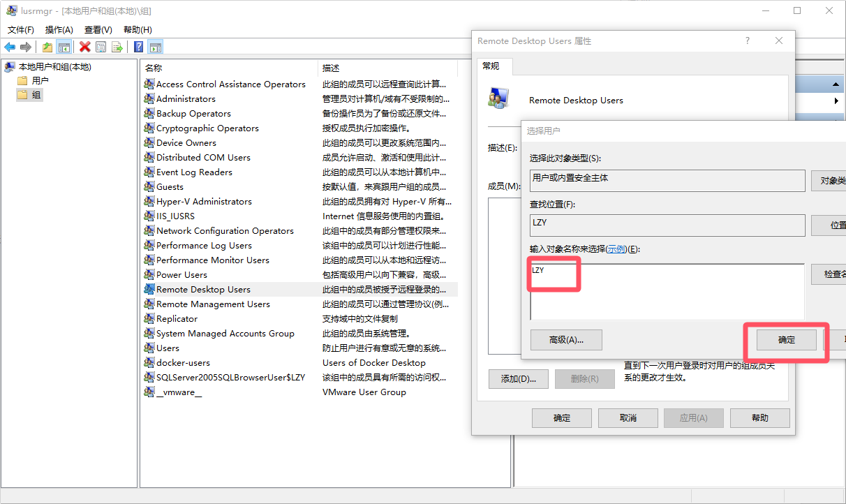Click 确定 at properties dialog bottom

click(562, 418)
